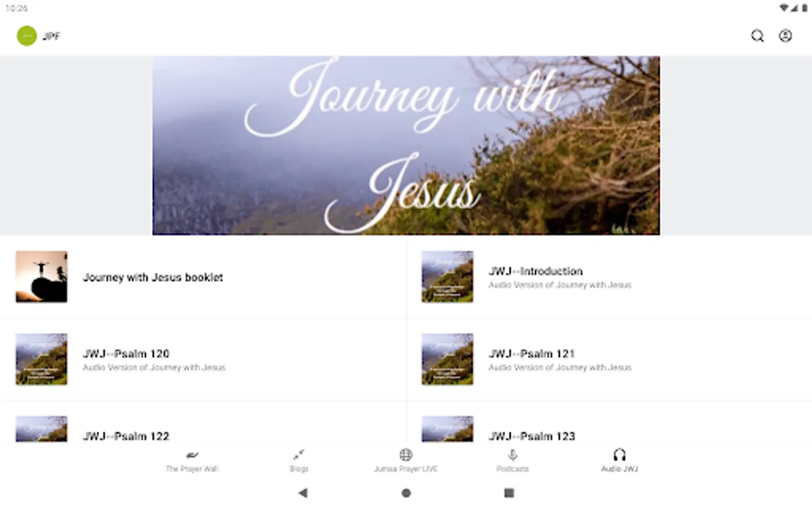812x508 pixels.
Task: Tap the green JPF logo icon
Action: coord(27,36)
